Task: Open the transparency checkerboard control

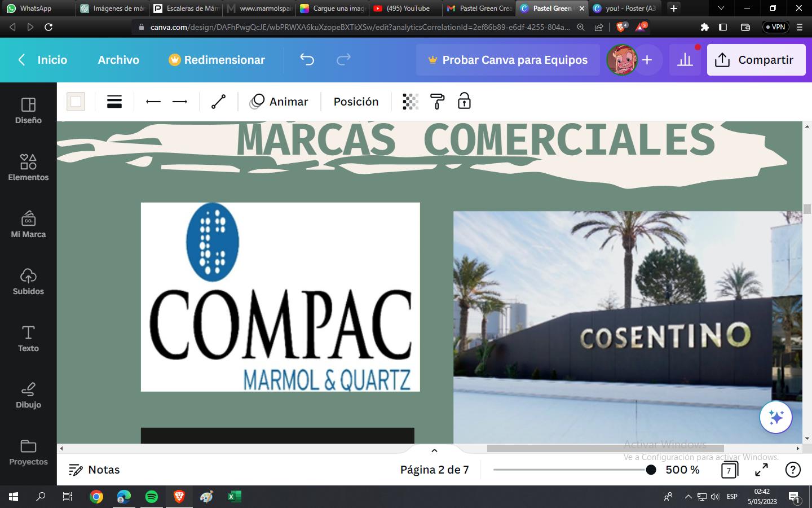Action: coord(410,102)
